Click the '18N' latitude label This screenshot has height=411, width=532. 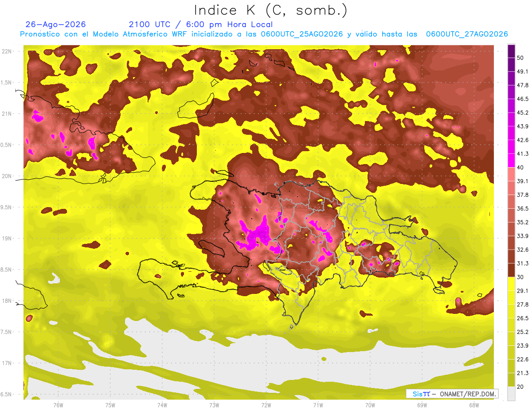point(7,301)
